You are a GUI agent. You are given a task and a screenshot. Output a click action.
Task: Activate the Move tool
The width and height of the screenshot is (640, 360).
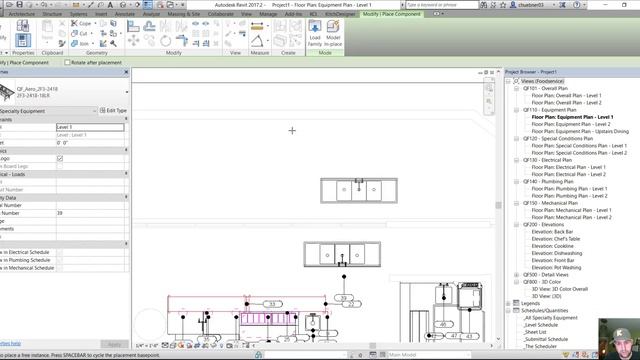click(133, 40)
